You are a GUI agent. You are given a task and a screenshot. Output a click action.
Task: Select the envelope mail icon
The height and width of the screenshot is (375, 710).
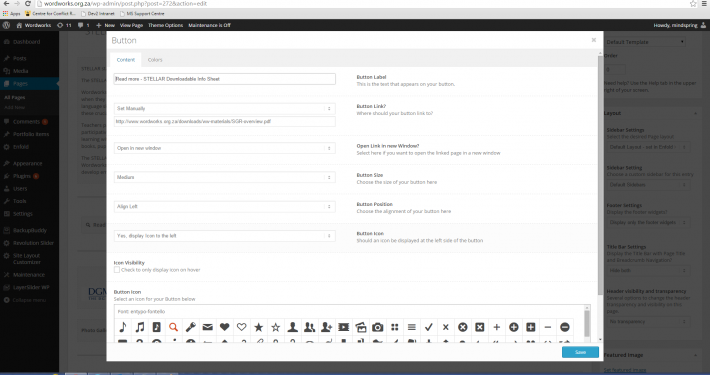coord(207,327)
